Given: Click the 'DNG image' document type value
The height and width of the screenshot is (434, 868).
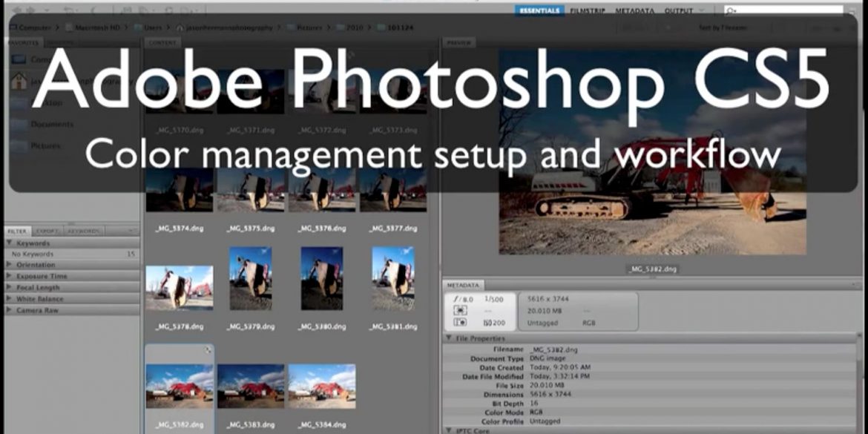Looking at the screenshot, I should pyautogui.click(x=547, y=358).
